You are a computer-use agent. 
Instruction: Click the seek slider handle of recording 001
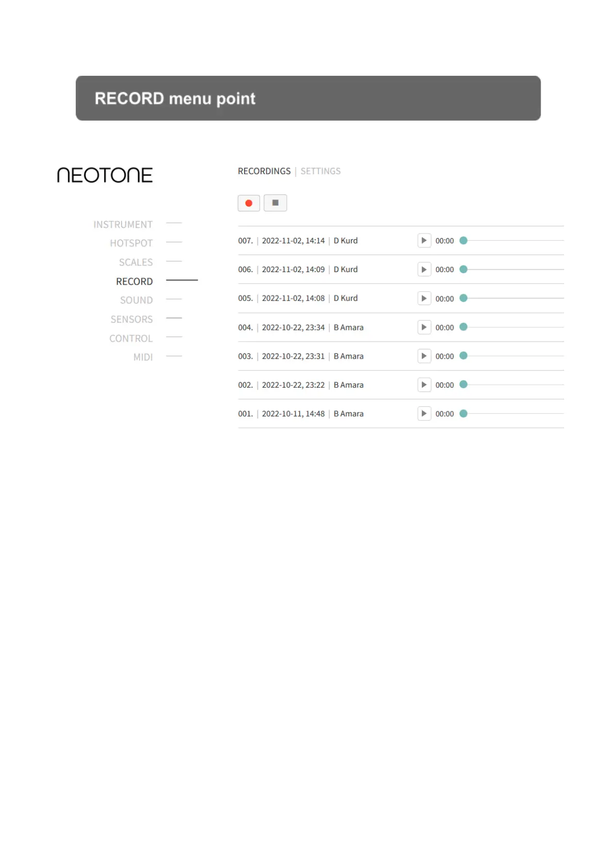point(463,413)
